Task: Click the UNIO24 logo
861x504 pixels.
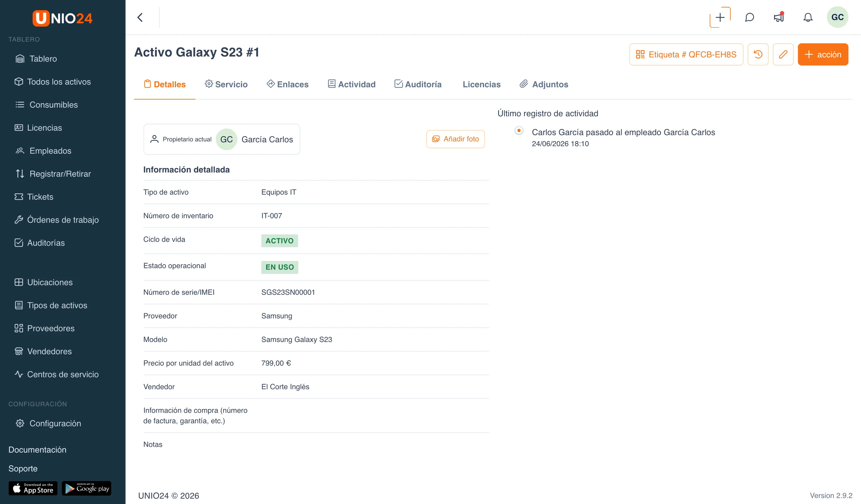Action: coord(62,18)
